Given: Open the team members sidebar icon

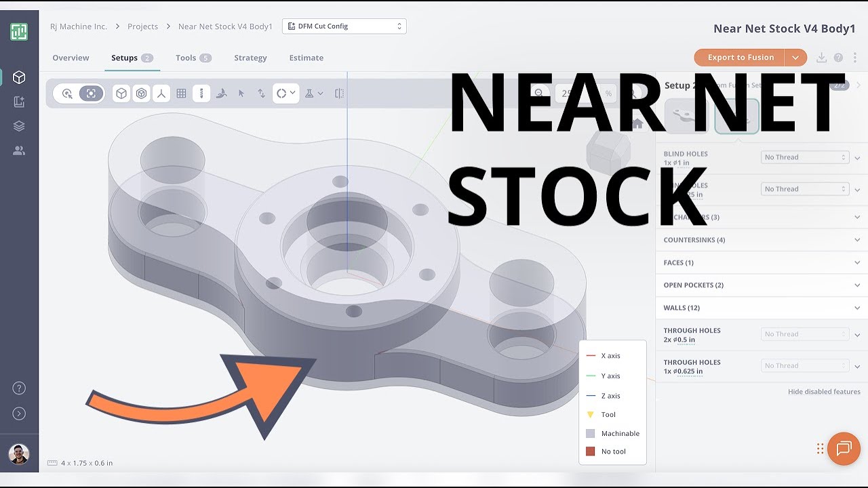Looking at the screenshot, I should 19,150.
